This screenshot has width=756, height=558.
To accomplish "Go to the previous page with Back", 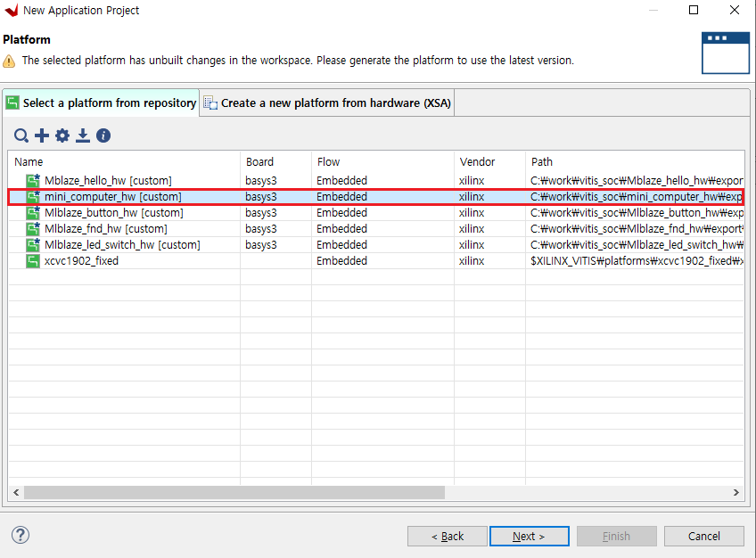I will coord(448,537).
